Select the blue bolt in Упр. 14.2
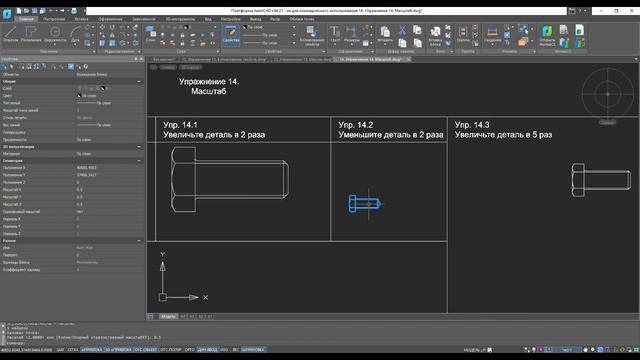 (364, 203)
